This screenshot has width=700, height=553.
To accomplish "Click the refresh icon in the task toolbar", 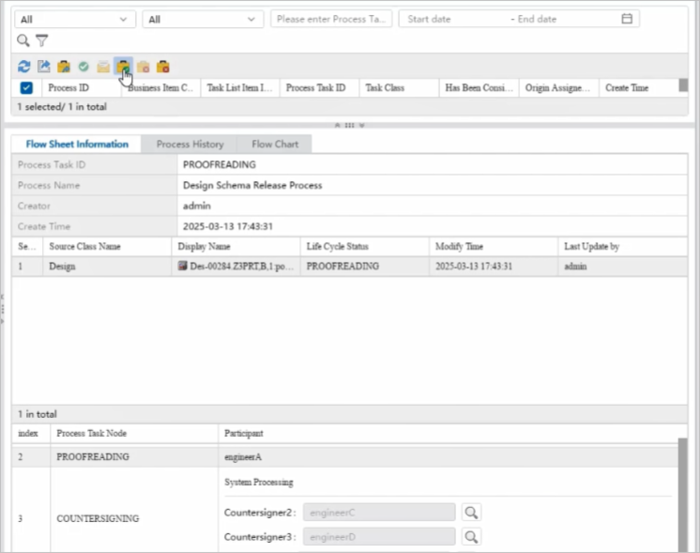I will pos(24,67).
